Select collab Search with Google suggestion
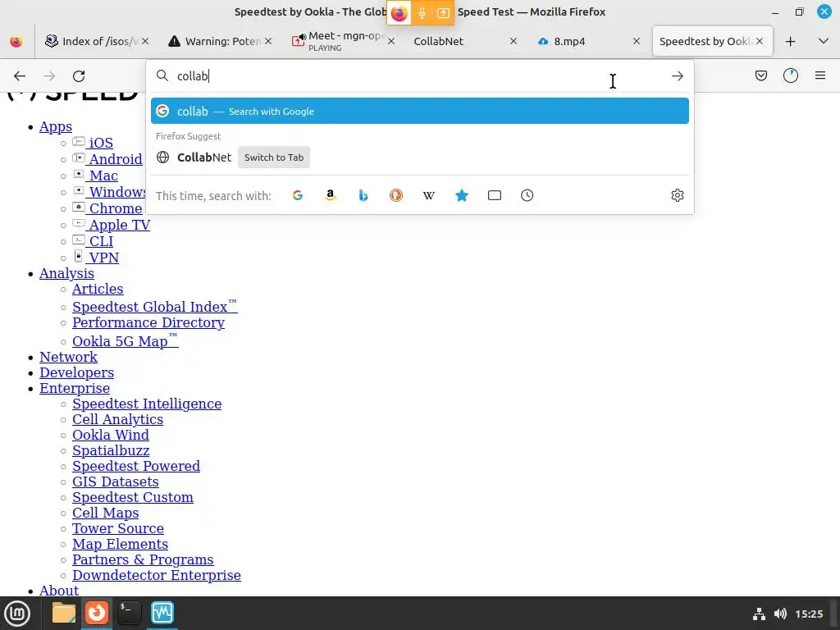 [420, 111]
